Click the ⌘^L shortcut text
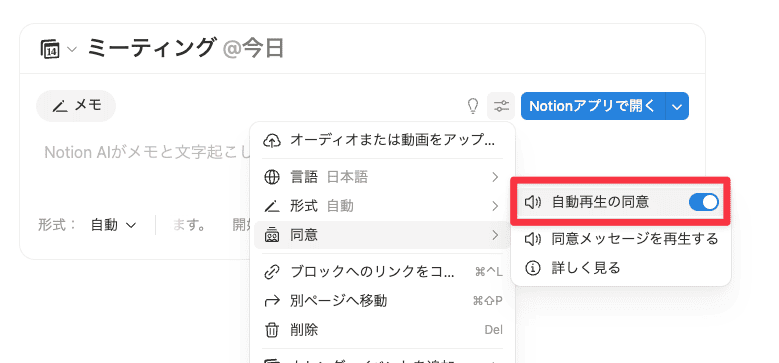This screenshot has width=779, height=363. point(488,272)
